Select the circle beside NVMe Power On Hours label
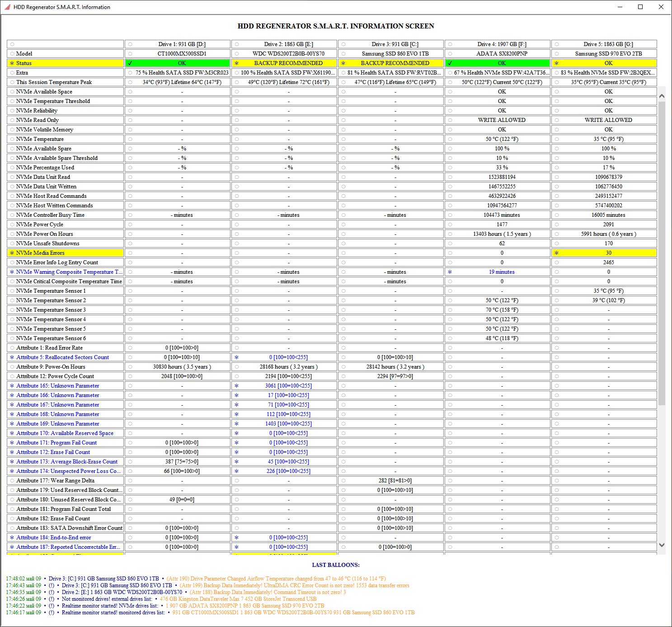The width and height of the screenshot is (672, 627). tap(12, 234)
